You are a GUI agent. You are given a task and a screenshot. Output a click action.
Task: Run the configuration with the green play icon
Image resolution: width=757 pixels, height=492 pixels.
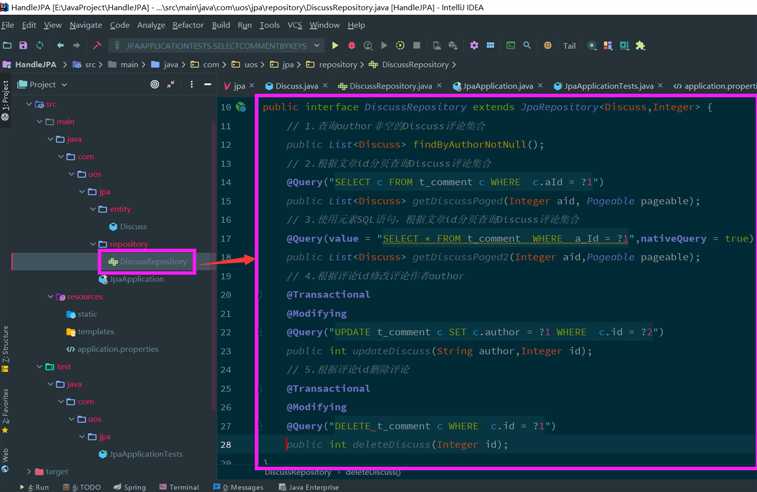335,45
